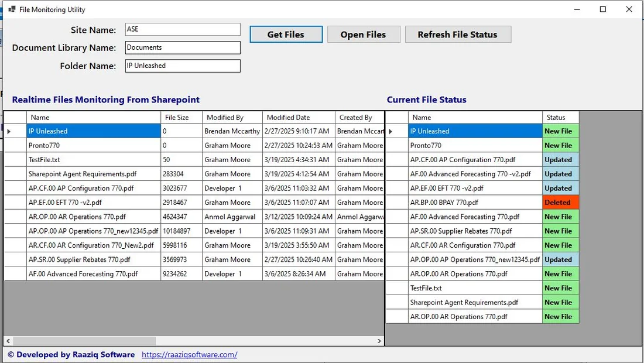Click Updated status for AP.CF.00 AP Configuration 770.pdf
The height and width of the screenshot is (363, 644).
tap(561, 160)
